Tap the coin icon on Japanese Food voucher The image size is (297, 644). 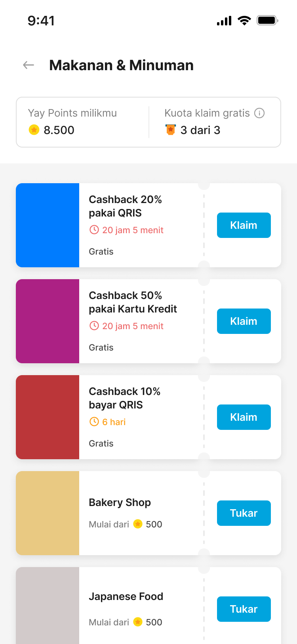tap(138, 622)
